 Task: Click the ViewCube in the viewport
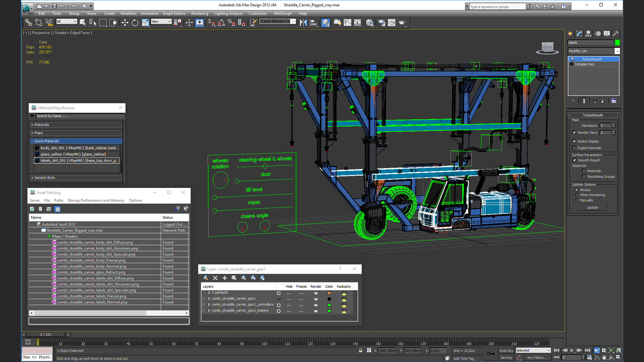click(547, 48)
